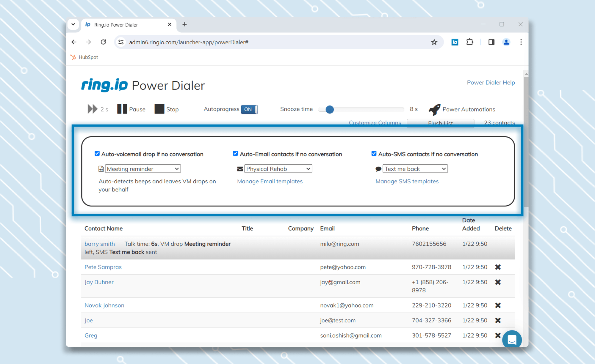Click the fast-forward skip icon
The width and height of the screenshot is (595, 364).
(93, 109)
